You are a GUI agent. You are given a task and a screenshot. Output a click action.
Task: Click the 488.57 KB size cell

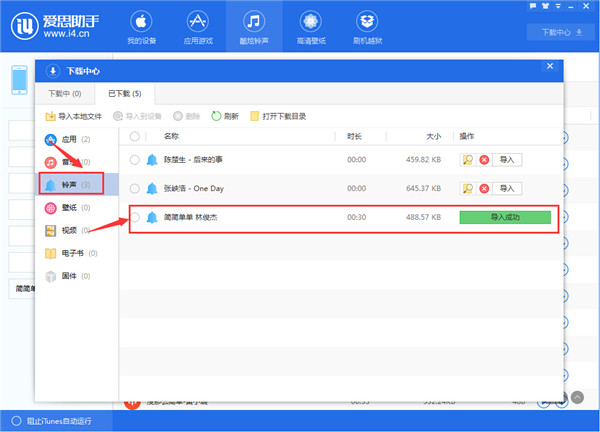tap(423, 217)
